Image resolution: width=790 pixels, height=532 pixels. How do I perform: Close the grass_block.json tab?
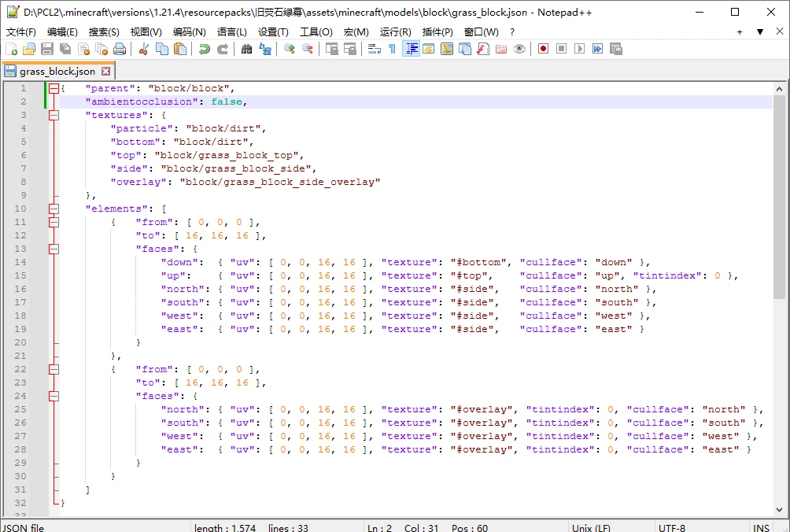tap(105, 72)
